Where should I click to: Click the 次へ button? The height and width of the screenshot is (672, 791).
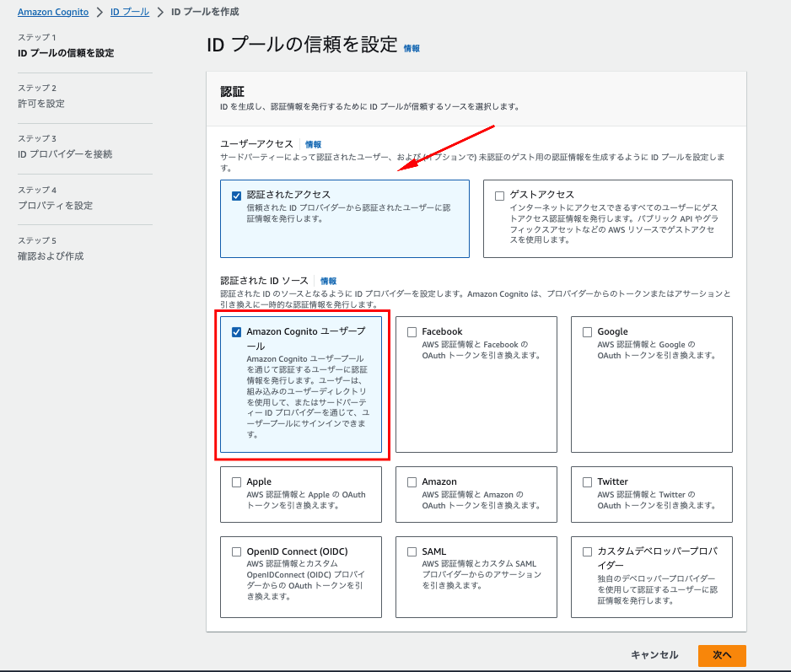point(722,655)
